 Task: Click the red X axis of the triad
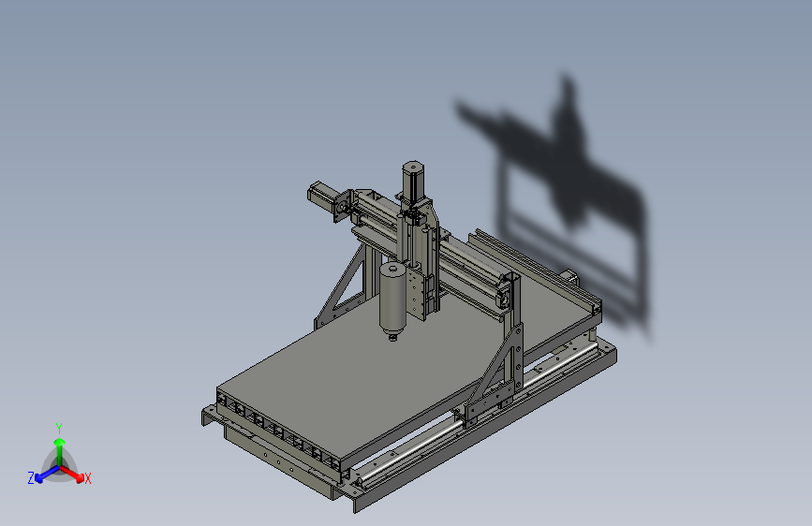tap(73, 475)
